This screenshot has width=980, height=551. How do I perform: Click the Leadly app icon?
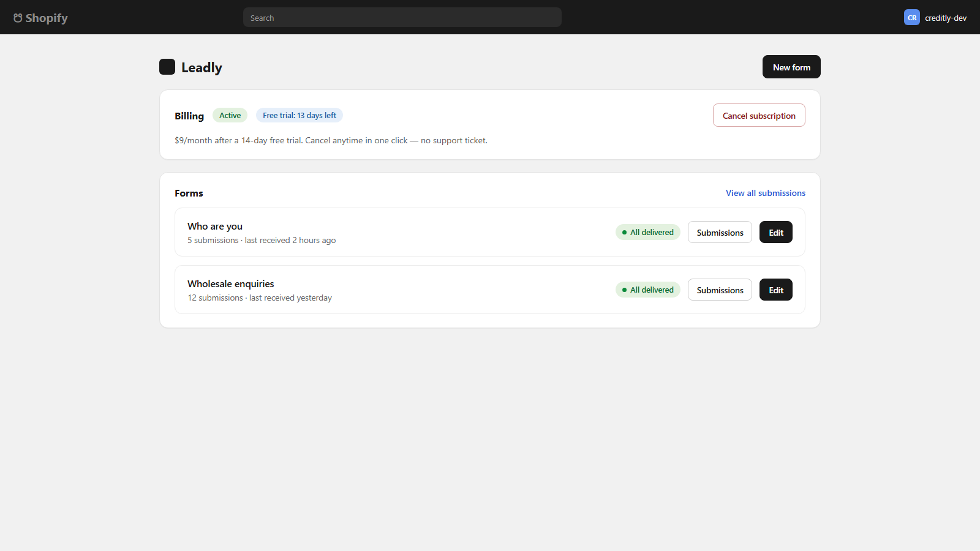[x=167, y=67]
